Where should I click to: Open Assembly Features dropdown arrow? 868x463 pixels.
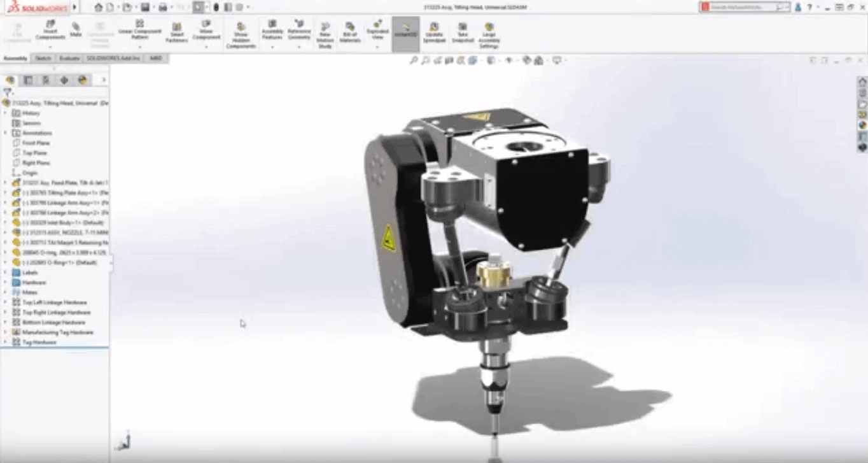tap(272, 47)
